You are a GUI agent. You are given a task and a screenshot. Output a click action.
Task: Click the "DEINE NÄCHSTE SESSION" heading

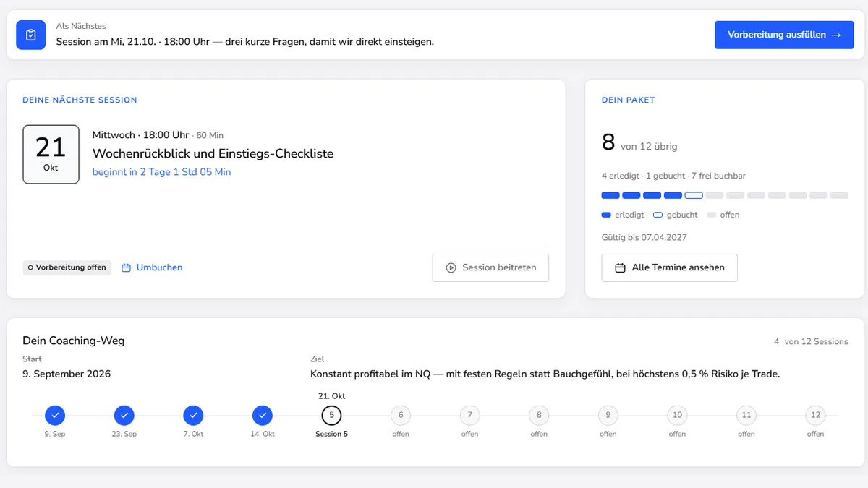pyautogui.click(x=80, y=100)
